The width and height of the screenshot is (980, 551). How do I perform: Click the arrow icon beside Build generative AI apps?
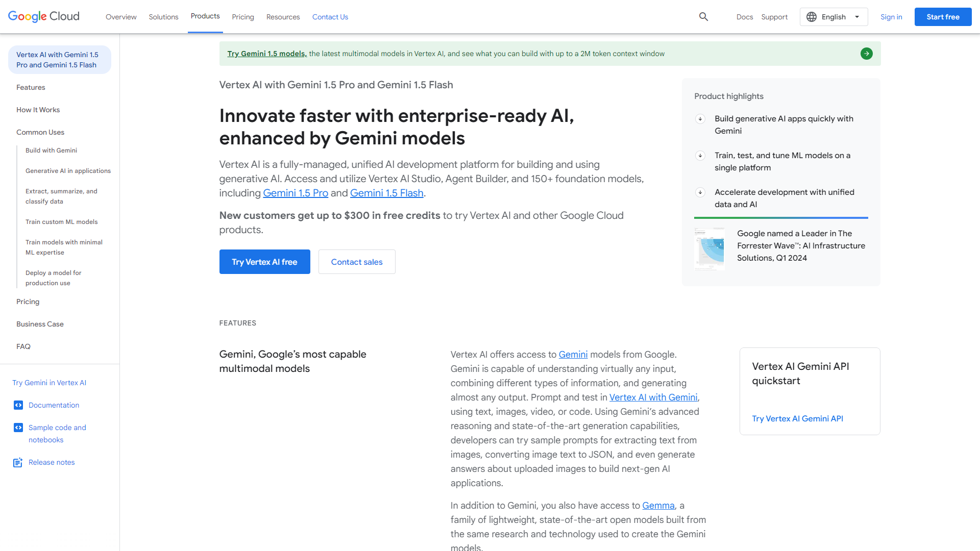point(700,119)
